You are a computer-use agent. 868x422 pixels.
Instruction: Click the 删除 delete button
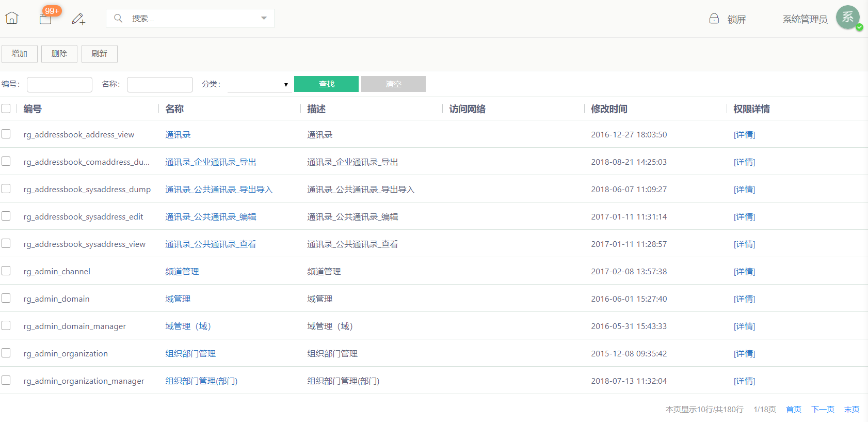tap(59, 54)
